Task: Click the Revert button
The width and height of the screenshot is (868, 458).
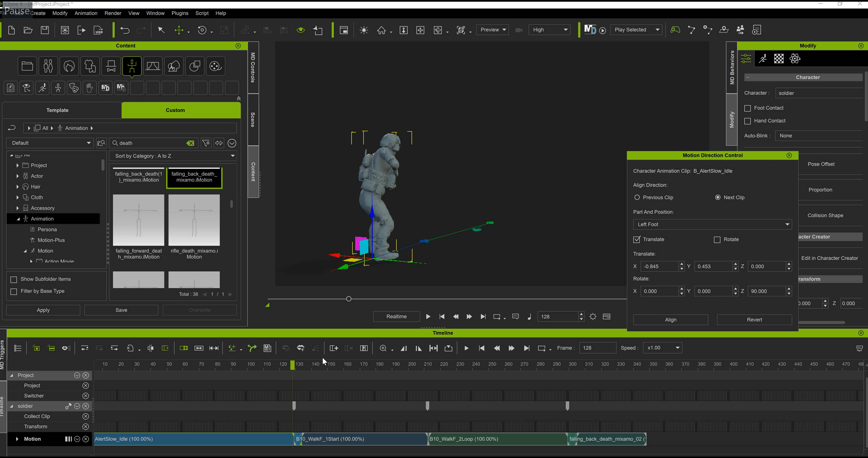Action: pyautogui.click(x=754, y=320)
